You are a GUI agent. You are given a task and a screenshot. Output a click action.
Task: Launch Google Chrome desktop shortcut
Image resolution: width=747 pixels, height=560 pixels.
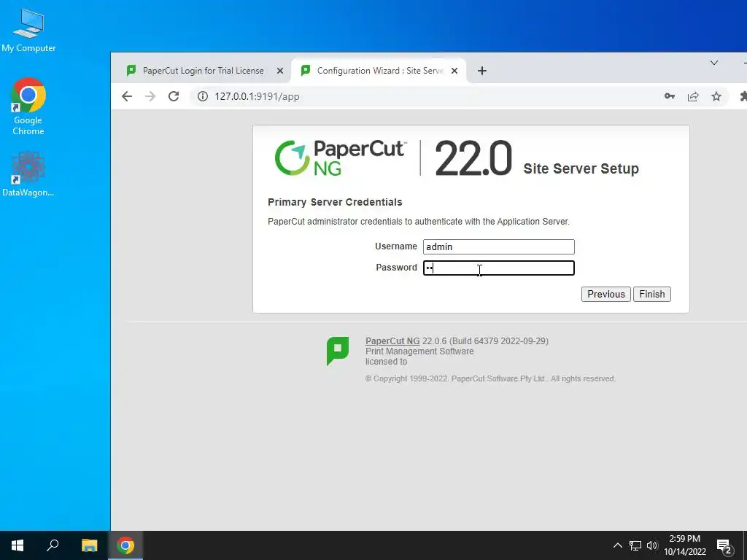28,106
